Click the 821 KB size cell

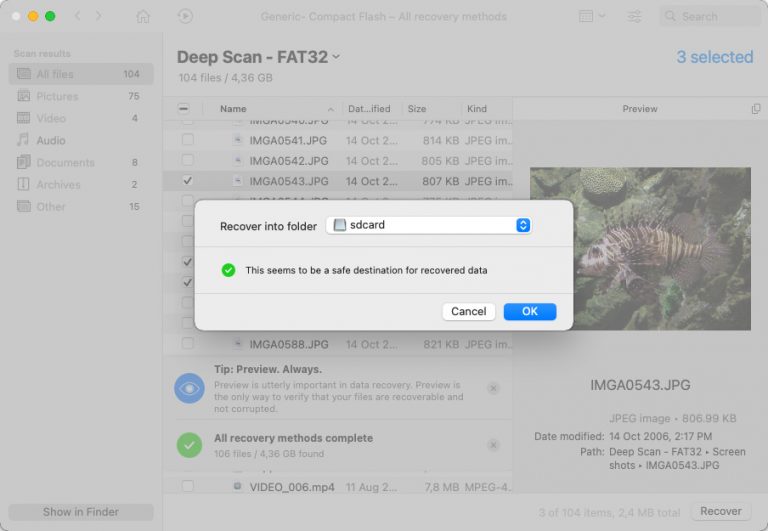[441, 345]
